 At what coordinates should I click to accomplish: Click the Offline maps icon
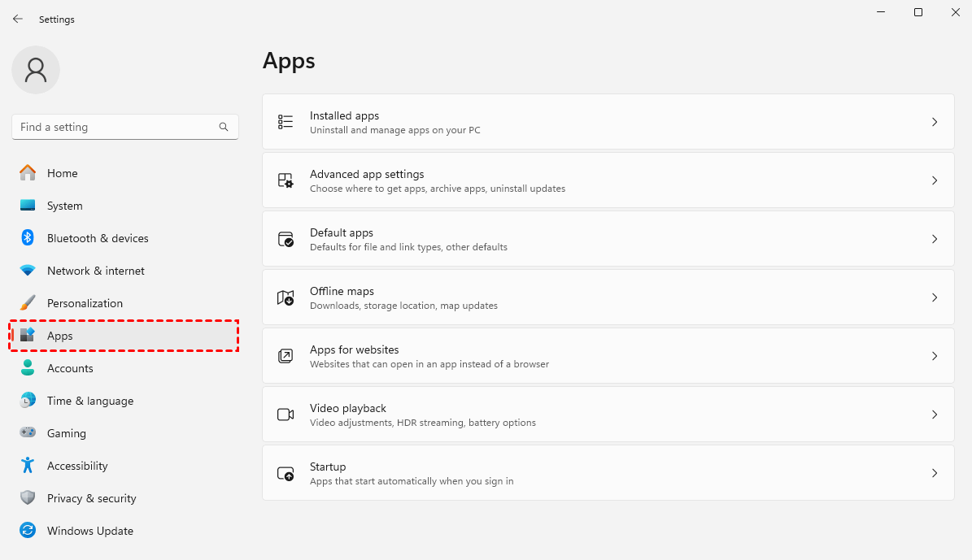[285, 297]
